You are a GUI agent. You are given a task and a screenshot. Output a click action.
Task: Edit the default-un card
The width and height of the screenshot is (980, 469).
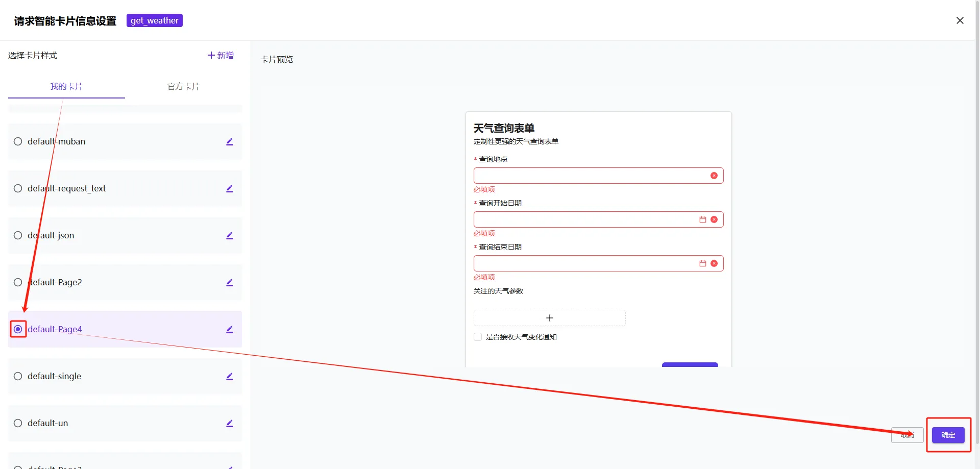pos(230,424)
